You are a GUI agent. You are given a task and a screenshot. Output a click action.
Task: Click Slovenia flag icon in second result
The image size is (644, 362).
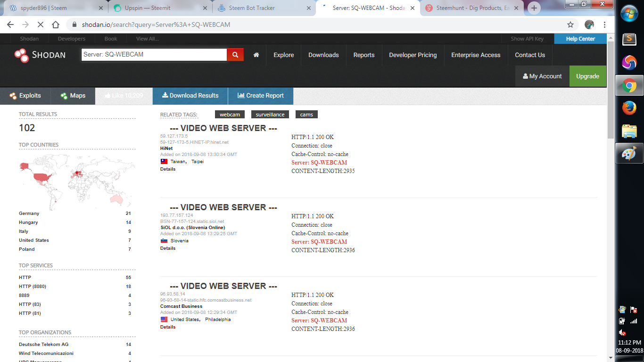click(164, 240)
